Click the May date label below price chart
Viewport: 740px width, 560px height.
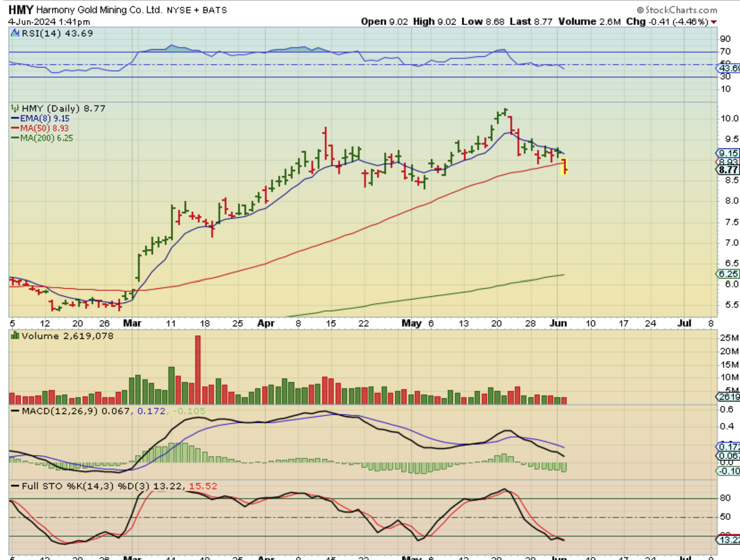(412, 323)
